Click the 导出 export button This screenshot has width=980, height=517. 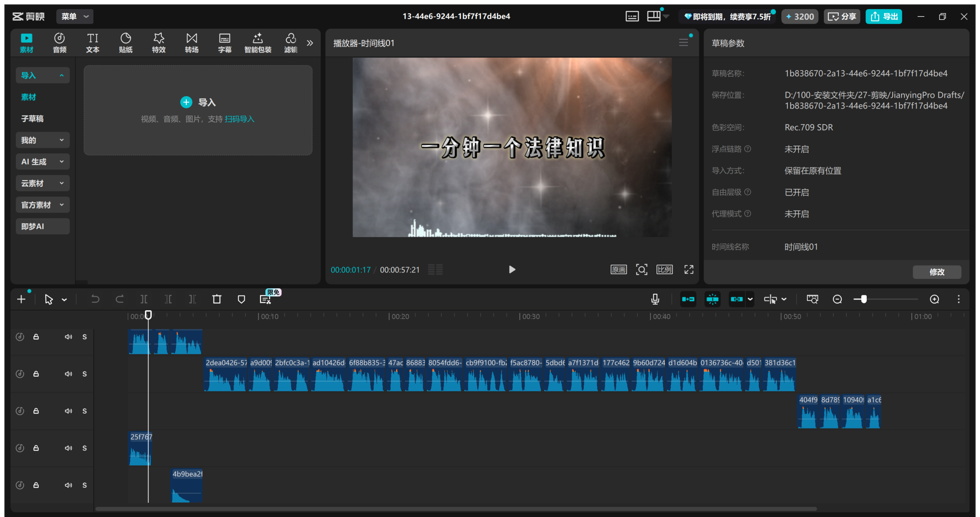pos(884,16)
